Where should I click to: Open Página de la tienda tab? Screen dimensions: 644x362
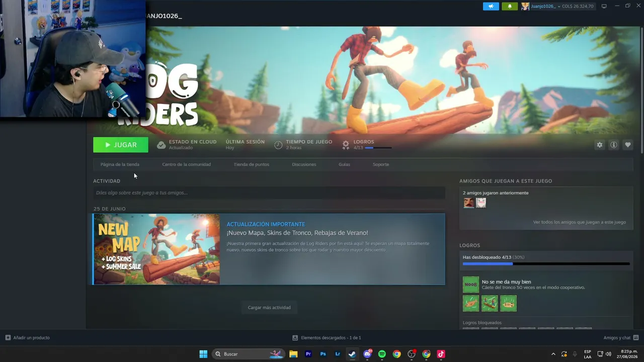coord(120,164)
